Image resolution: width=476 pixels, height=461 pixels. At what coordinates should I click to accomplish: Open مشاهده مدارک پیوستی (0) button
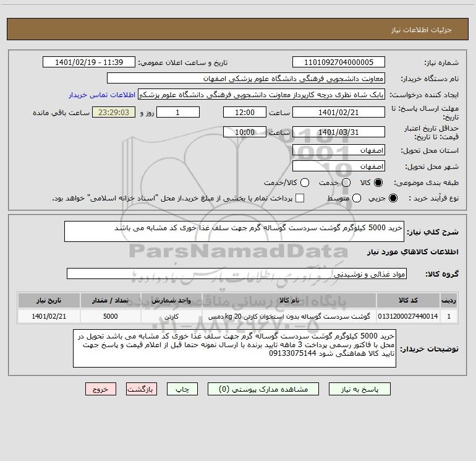[x=263, y=389]
